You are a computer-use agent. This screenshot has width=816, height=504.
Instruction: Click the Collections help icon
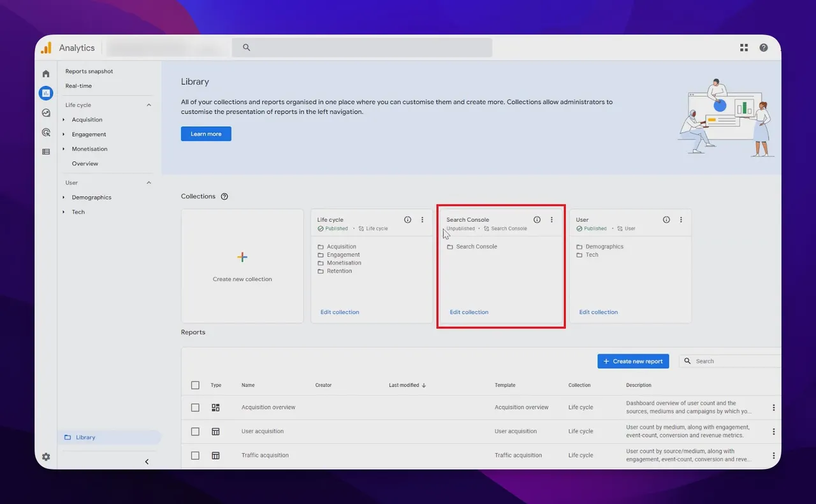224,196
